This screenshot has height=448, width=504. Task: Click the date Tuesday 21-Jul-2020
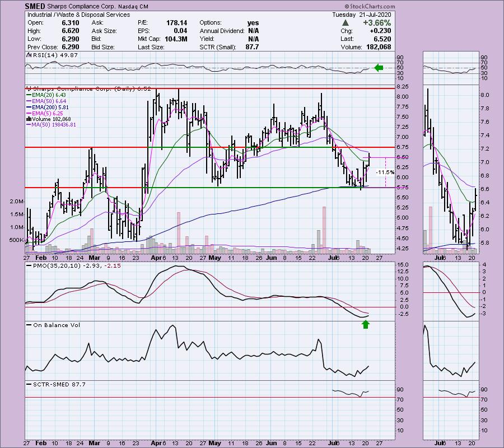tap(361, 15)
